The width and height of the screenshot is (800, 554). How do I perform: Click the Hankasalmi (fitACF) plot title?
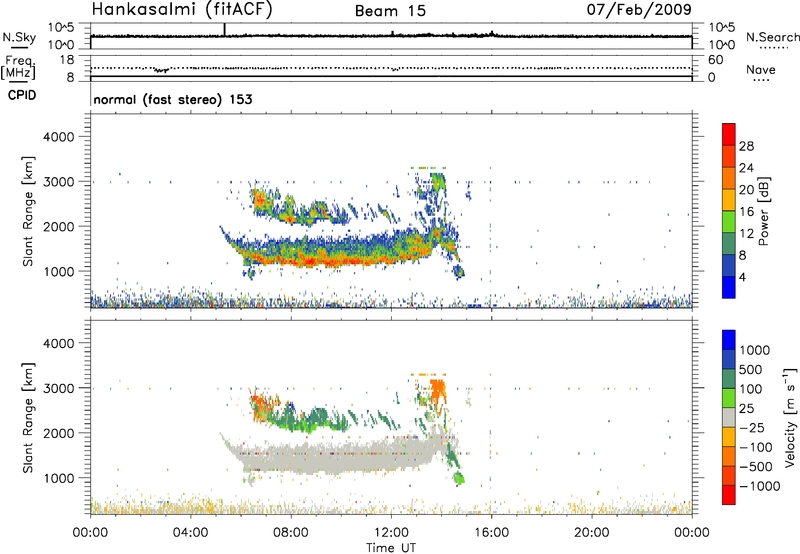[182, 9]
